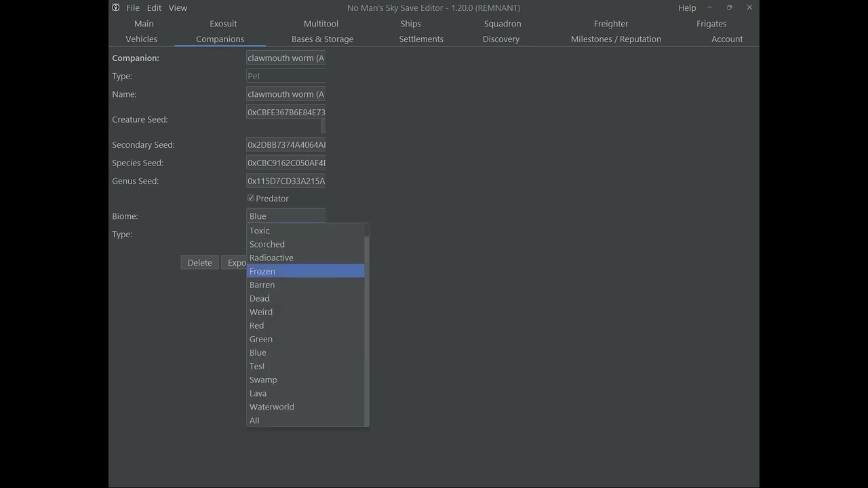Click the Species Seed field
868x488 pixels.
pyautogui.click(x=285, y=163)
